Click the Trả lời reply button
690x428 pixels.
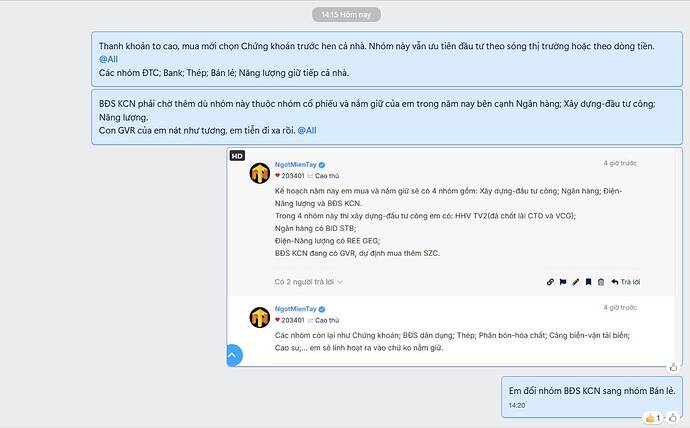(x=627, y=282)
